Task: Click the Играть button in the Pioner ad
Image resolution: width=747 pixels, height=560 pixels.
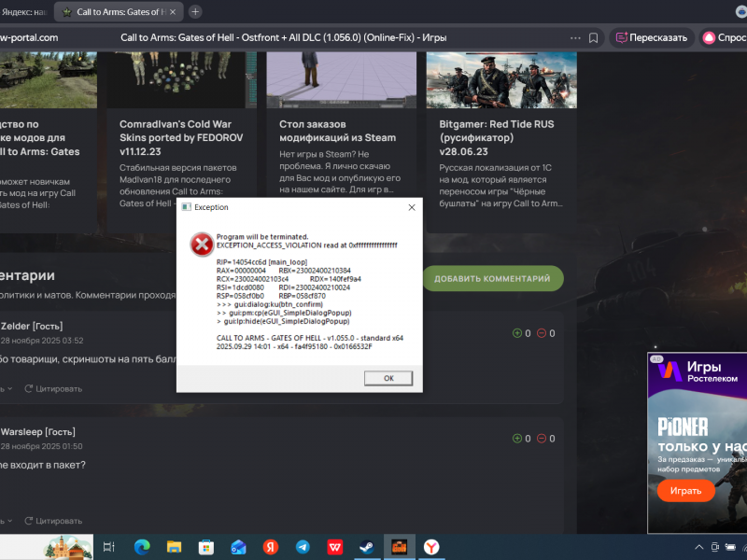Action: 685,491
